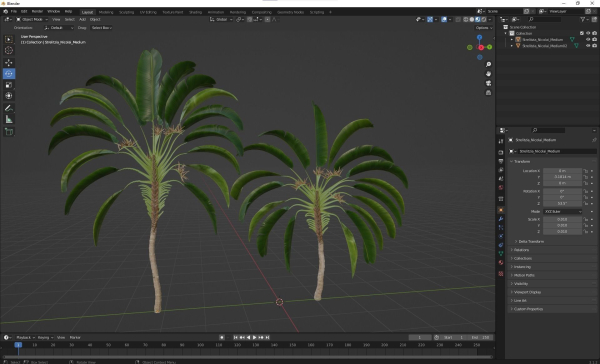The height and width of the screenshot is (364, 600).
Task: Play the animation in timeline
Action: (254, 338)
